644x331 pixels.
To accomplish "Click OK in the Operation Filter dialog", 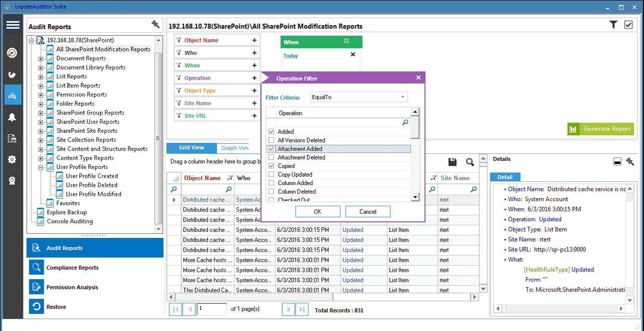I will click(317, 212).
